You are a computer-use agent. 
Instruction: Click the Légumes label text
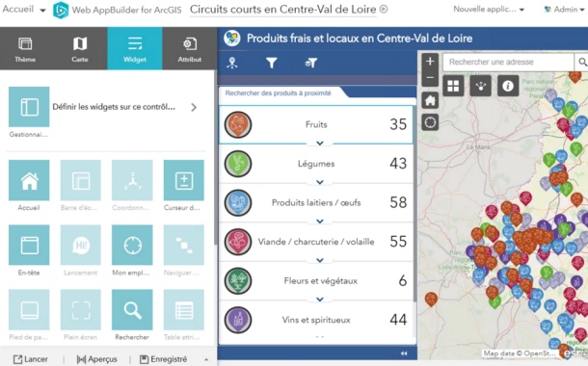[x=316, y=164]
